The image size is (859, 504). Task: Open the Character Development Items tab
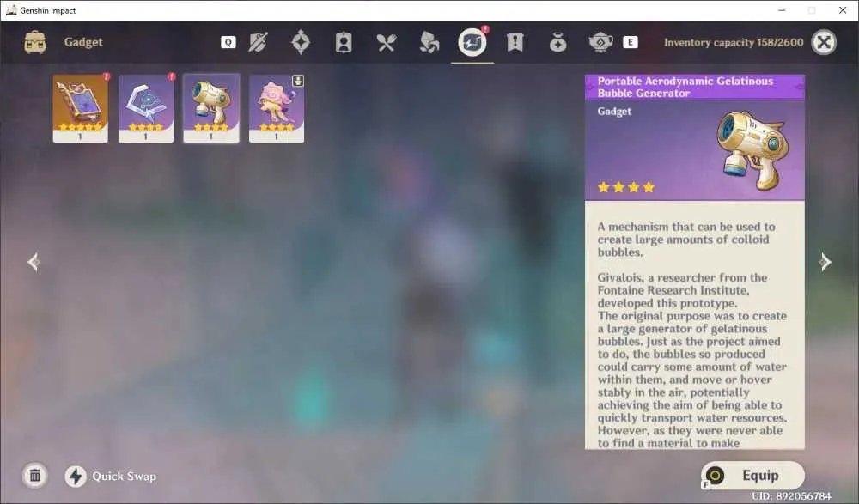344,42
